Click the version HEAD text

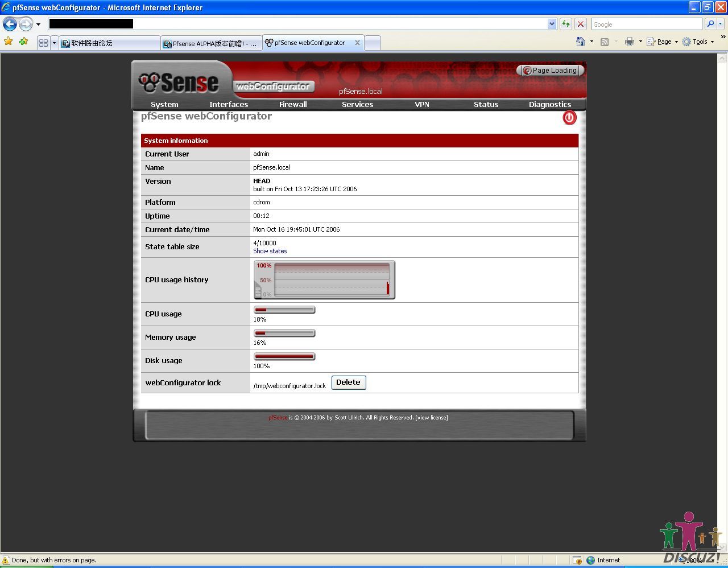pyautogui.click(x=262, y=181)
